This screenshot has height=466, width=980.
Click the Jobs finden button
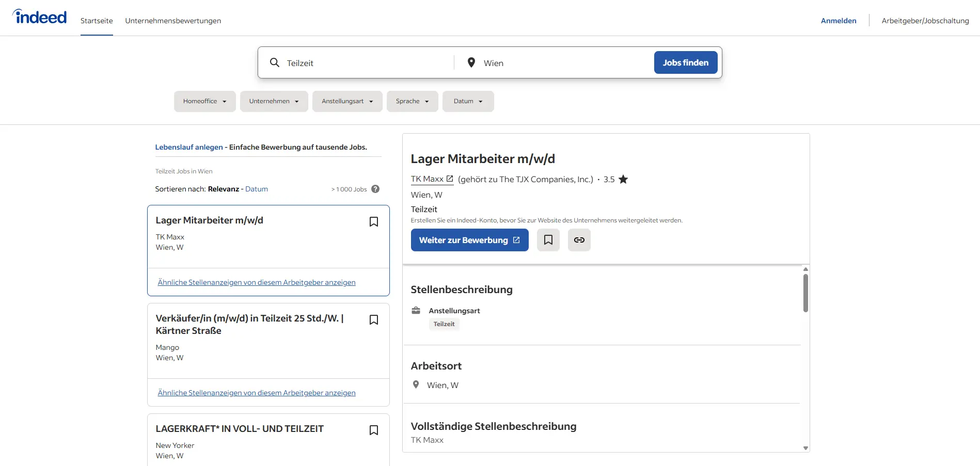pyautogui.click(x=686, y=62)
